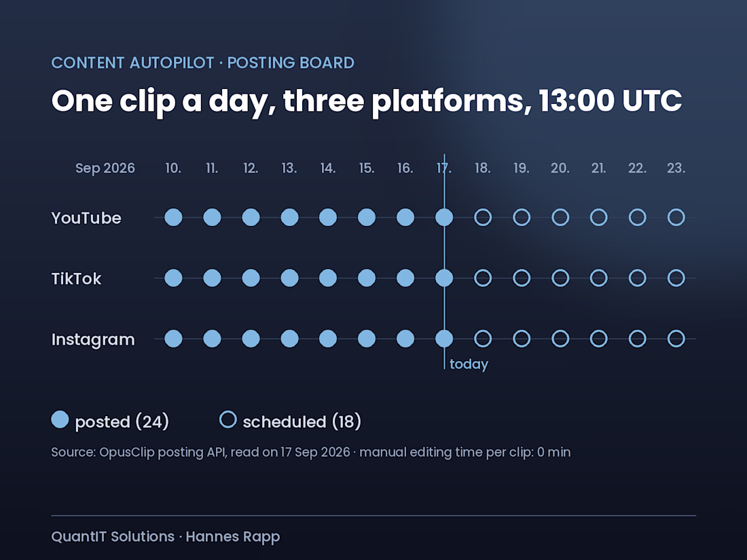Select YouTube scheduled circle on the 18th

point(483,217)
